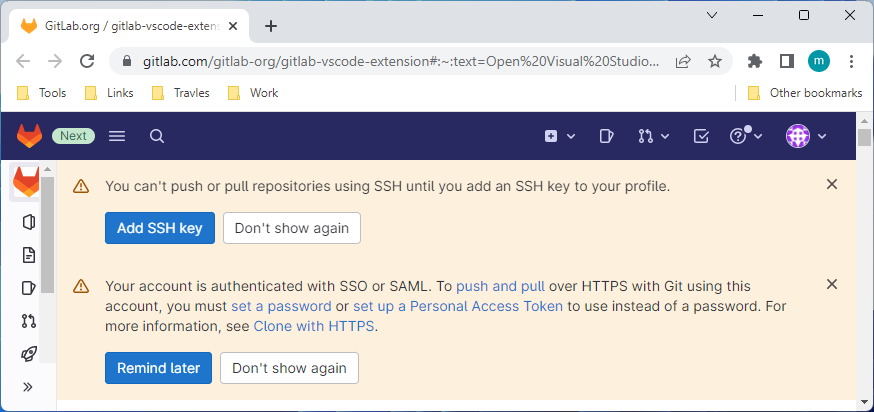Click the search magnifier icon in GitLab header
Viewport: 874px width, 412px height.
(157, 136)
